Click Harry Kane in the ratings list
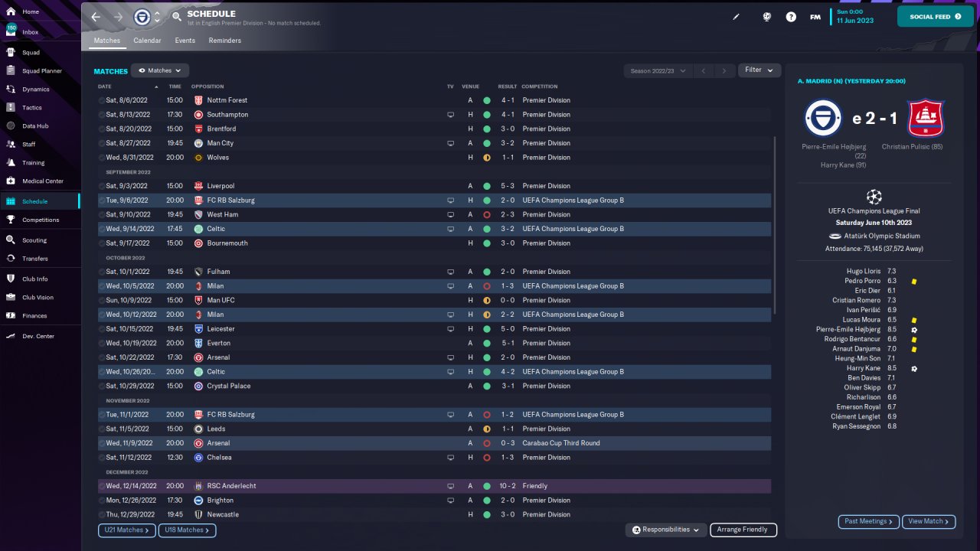 click(864, 368)
